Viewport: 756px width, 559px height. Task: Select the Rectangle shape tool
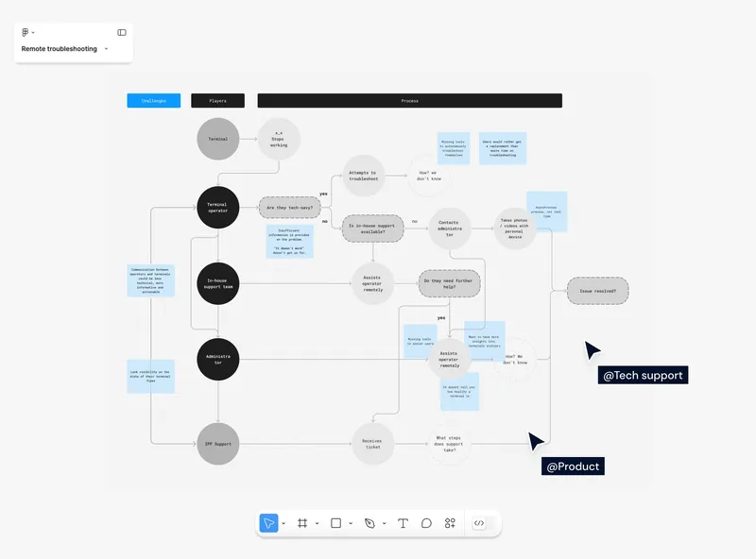click(x=336, y=523)
